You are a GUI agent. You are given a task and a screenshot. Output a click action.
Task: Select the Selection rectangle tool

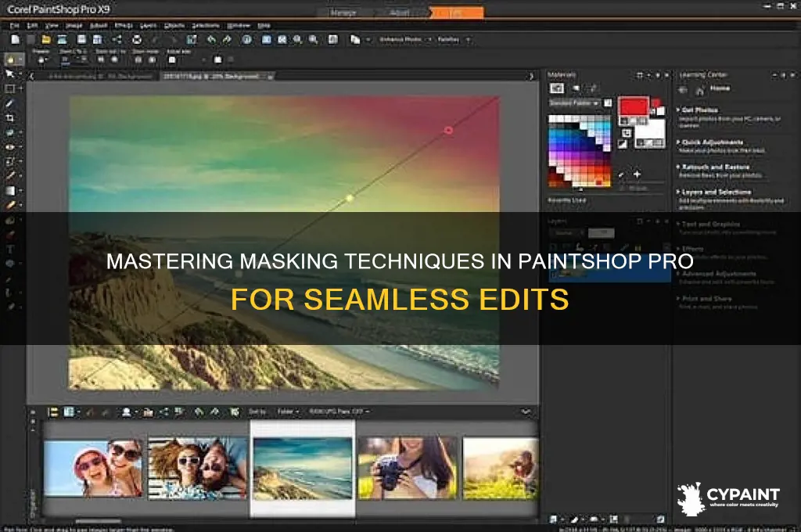click(9, 88)
